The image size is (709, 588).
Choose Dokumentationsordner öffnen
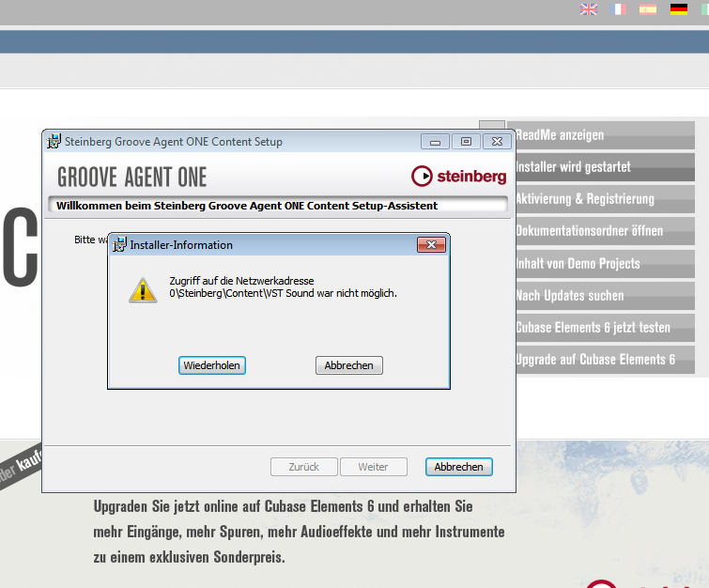click(605, 231)
